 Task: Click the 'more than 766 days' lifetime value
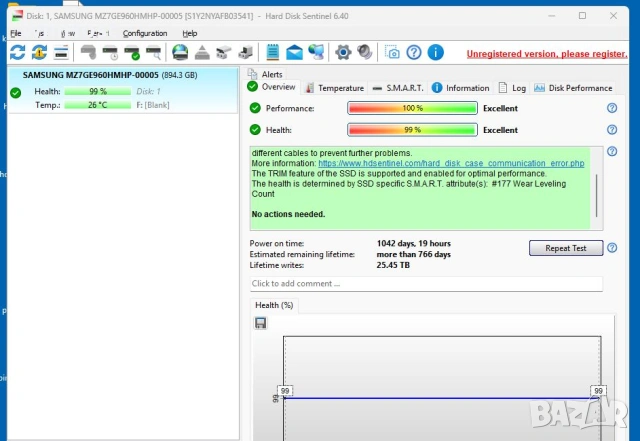[413, 254]
